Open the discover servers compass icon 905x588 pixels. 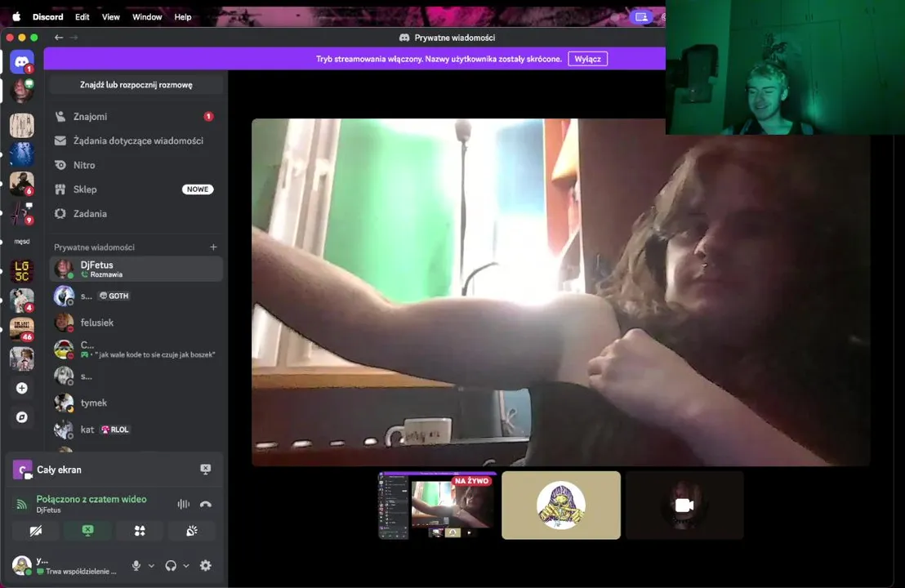pos(22,417)
